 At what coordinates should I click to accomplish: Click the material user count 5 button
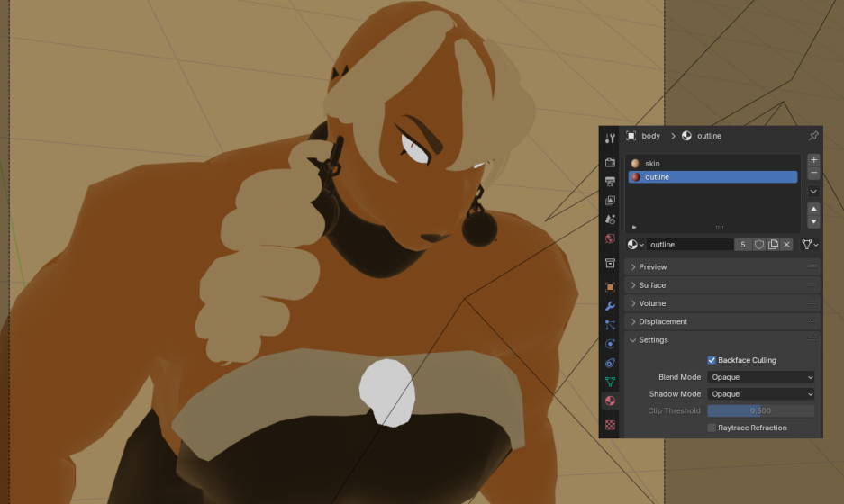coord(743,244)
